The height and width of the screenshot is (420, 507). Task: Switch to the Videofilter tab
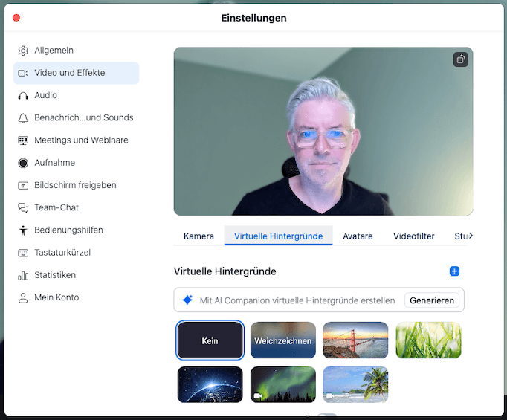pos(414,236)
